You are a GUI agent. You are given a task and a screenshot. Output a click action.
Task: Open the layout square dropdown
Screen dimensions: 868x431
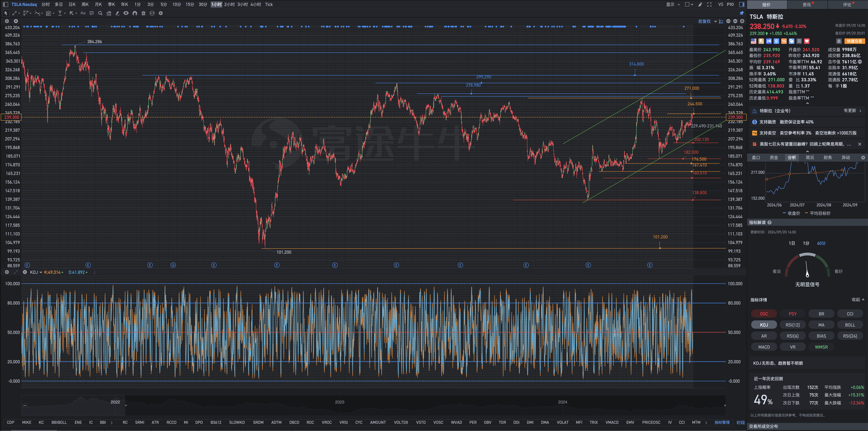point(689,4)
